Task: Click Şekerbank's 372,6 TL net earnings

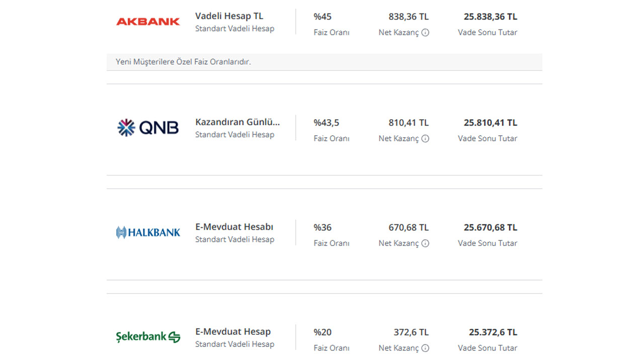Action: tap(411, 332)
